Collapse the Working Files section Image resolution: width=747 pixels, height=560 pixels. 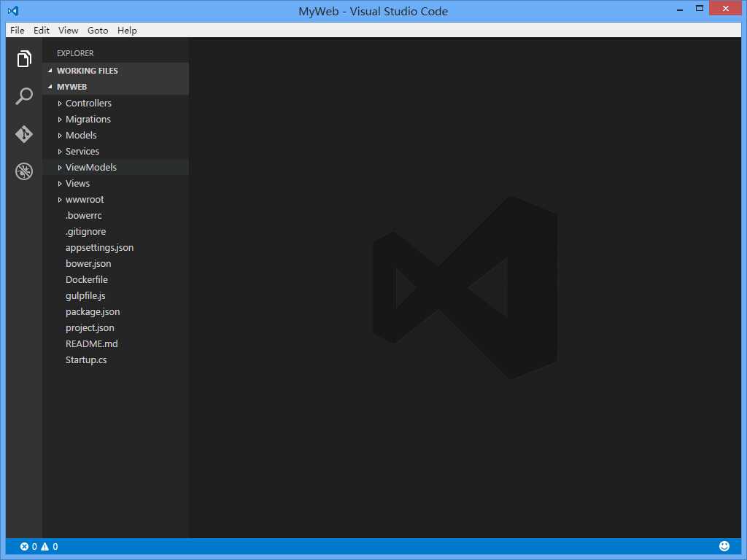[x=50, y=71]
